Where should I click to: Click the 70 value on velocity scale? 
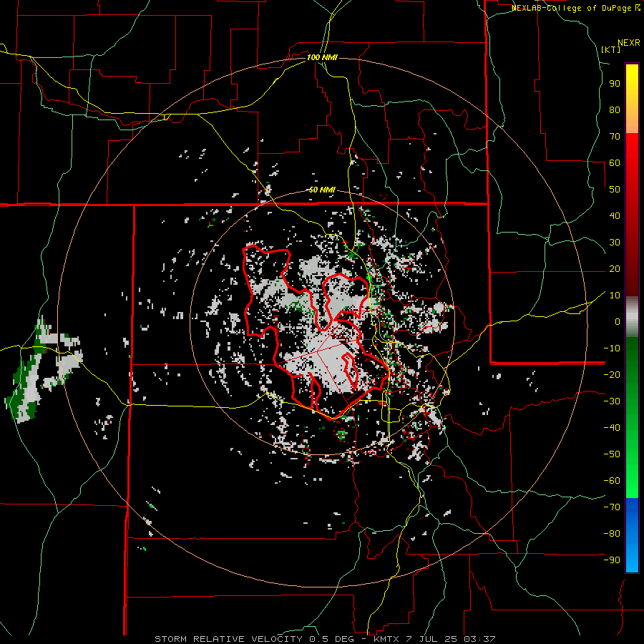(615, 137)
